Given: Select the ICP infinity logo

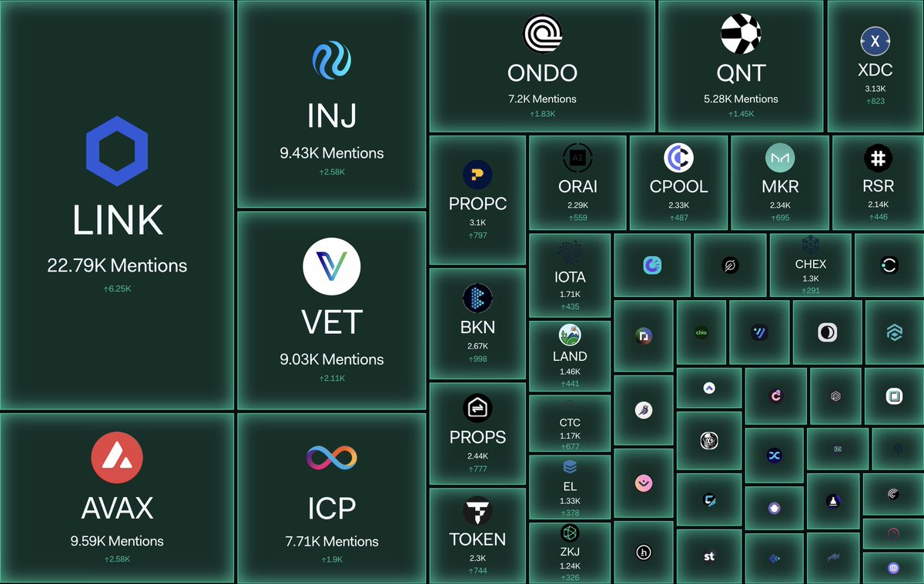Looking at the screenshot, I should tap(331, 458).
